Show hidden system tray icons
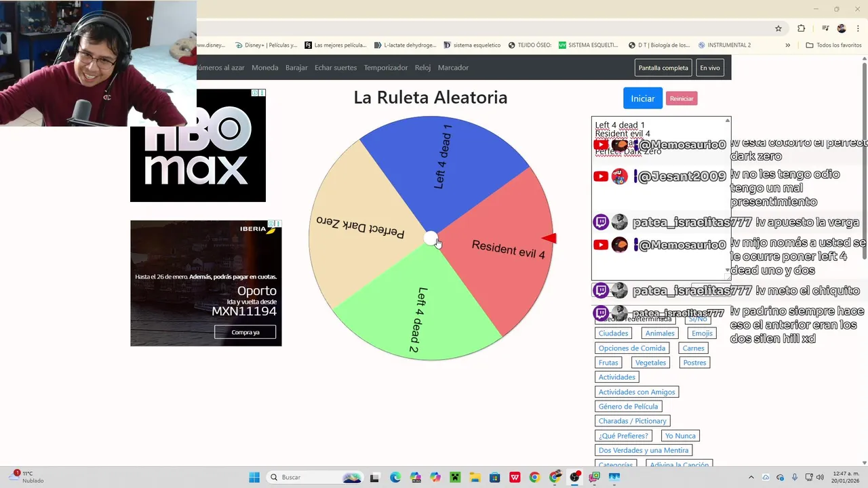The image size is (868, 488). (x=751, y=477)
